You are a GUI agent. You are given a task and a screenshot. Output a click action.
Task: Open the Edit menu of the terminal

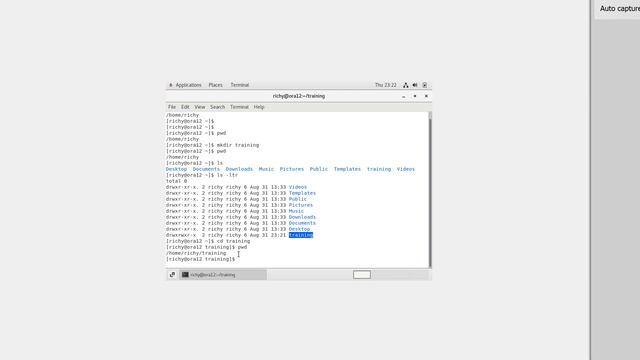coord(185,107)
